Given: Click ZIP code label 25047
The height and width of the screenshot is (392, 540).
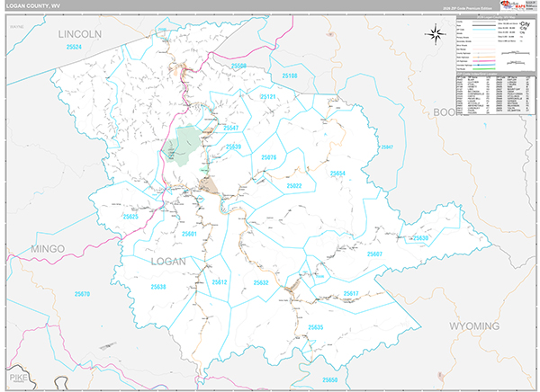Looking at the screenshot, I should point(387,147).
